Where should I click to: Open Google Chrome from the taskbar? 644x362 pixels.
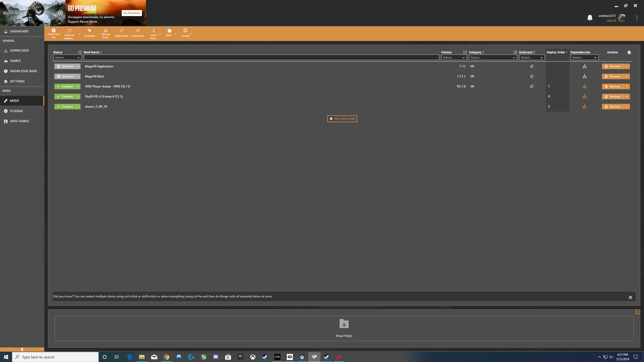coord(167,357)
